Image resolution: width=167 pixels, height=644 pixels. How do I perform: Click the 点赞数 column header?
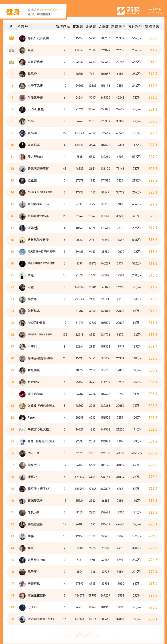pyautogui.click(x=104, y=26)
